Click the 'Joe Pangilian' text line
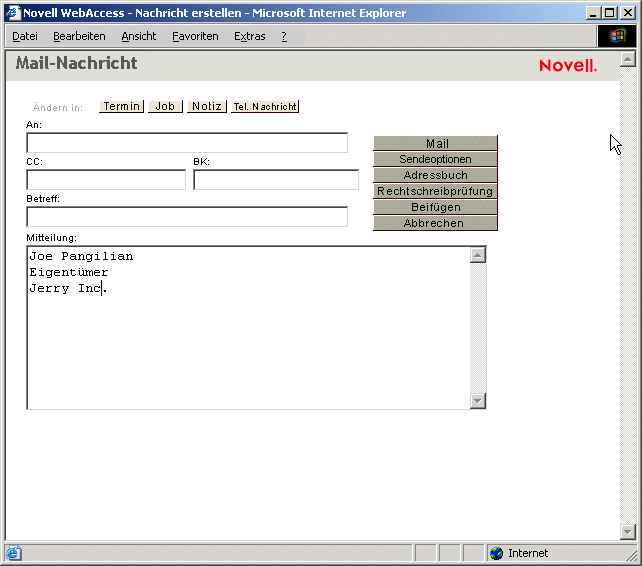 (x=81, y=256)
